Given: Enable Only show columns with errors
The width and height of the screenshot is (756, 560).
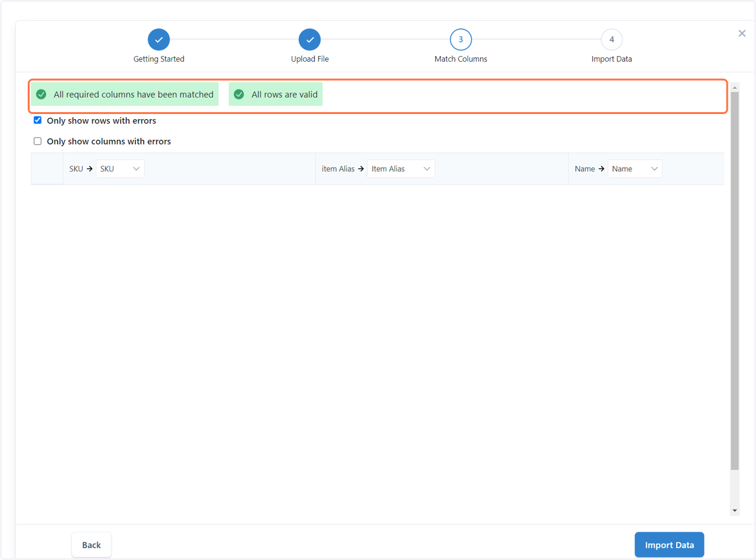Looking at the screenshot, I should tap(38, 141).
